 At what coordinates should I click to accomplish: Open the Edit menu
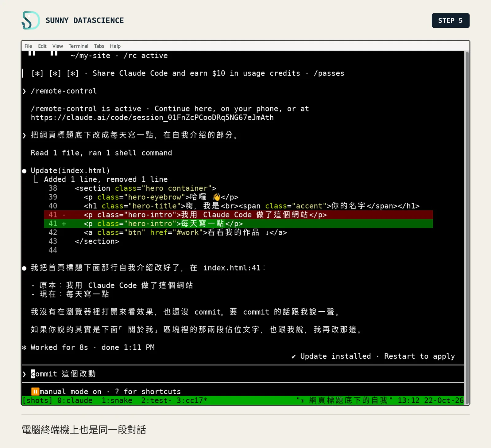(x=42, y=46)
